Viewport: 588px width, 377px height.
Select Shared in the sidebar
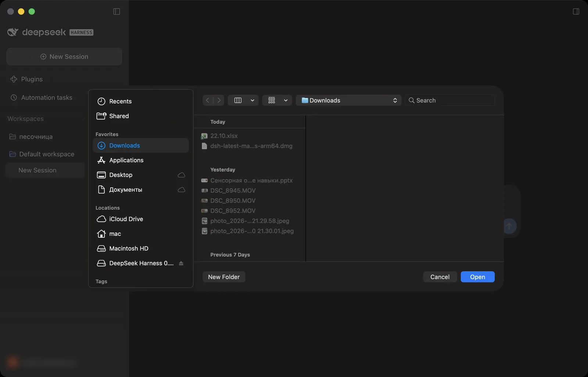point(141,116)
